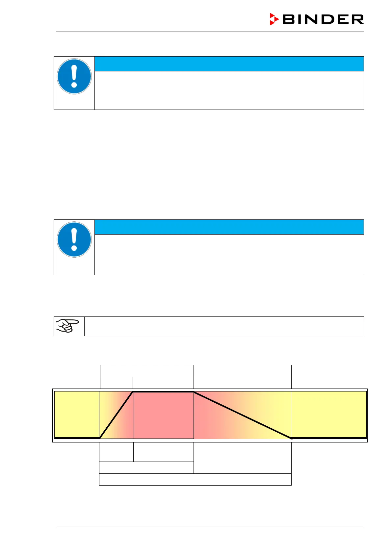Click the lower blue exclamation mark icon
This screenshot has width=392, height=554.
click(x=74, y=239)
